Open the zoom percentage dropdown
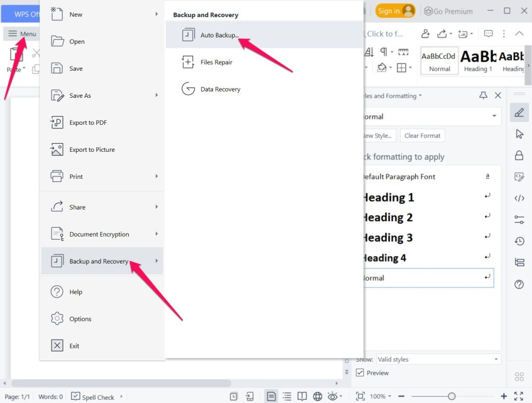This screenshot has height=403, width=532. click(x=379, y=396)
